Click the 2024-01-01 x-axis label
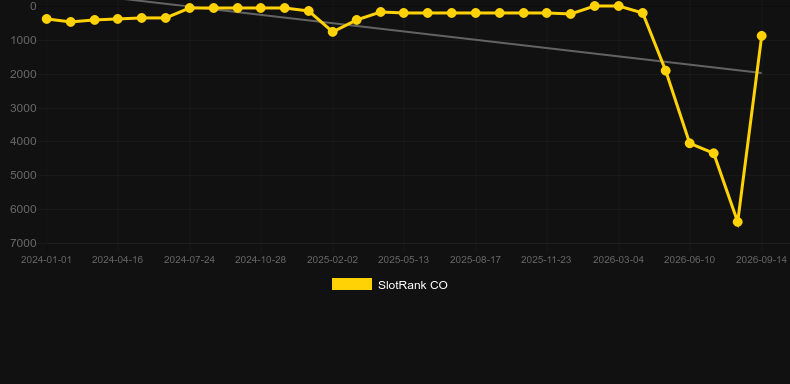This screenshot has height=384, width=790. [x=46, y=260]
